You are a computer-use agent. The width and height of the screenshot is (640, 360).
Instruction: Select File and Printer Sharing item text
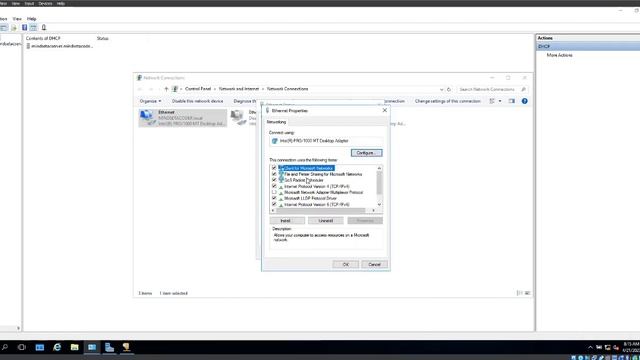[x=323, y=174]
